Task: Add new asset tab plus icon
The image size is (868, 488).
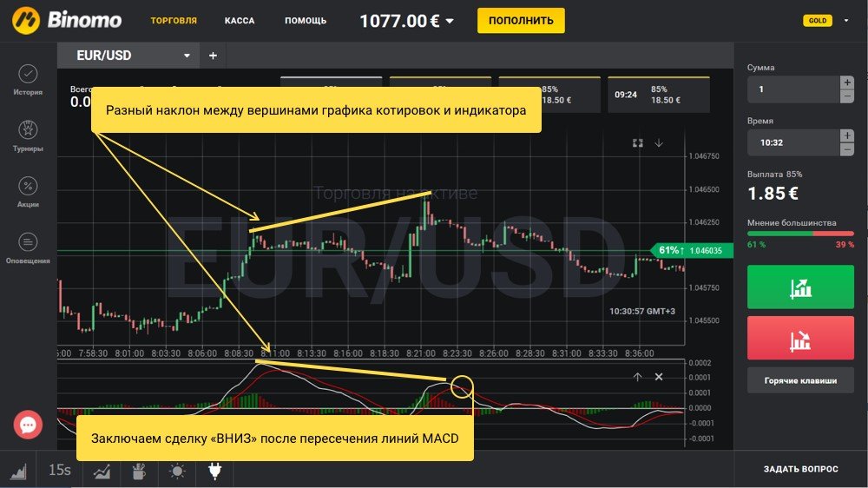Action: [213, 56]
